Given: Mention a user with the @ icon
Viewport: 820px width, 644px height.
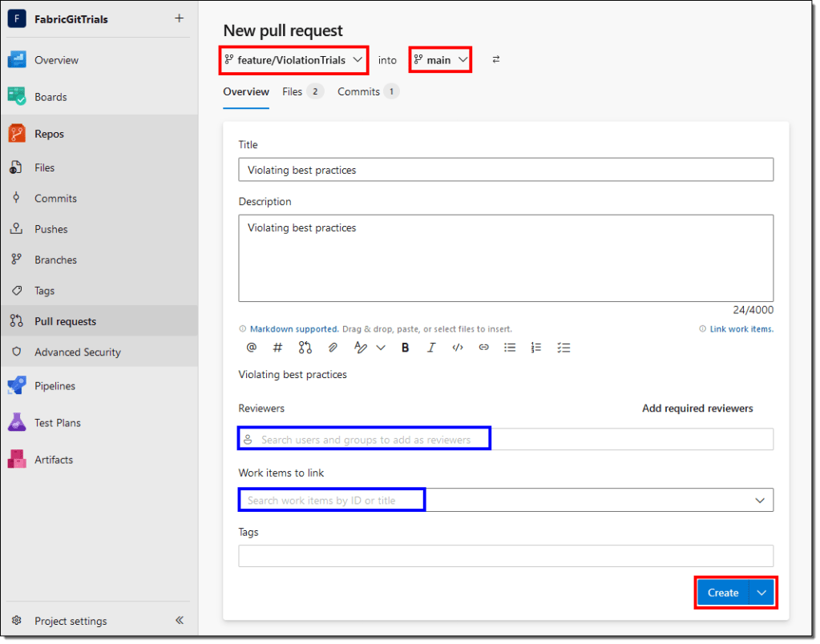Looking at the screenshot, I should click(x=252, y=348).
